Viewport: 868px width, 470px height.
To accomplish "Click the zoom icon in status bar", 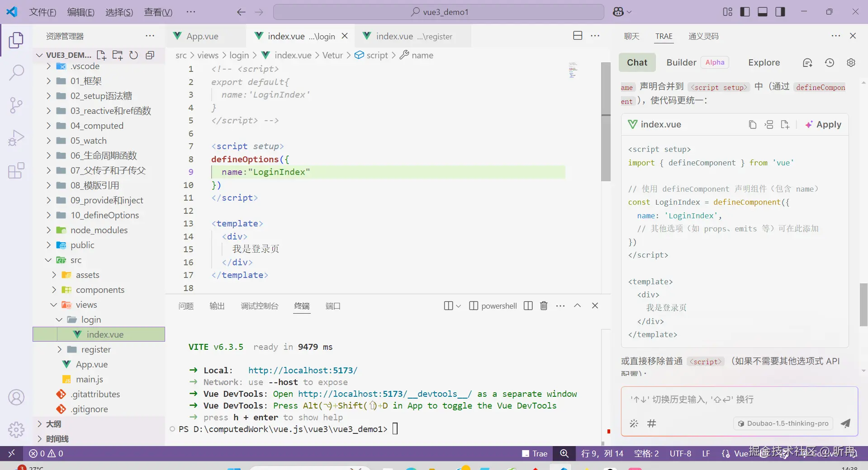I will [x=564, y=453].
